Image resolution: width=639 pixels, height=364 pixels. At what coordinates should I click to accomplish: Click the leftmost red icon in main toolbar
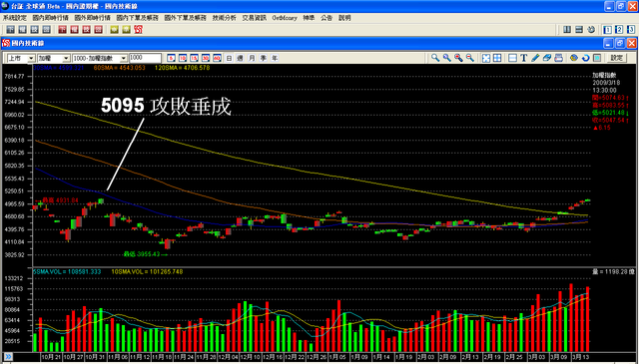click(62, 29)
